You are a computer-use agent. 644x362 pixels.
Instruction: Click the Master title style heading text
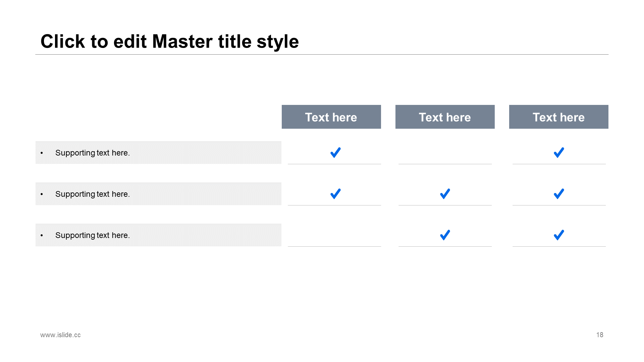coord(169,42)
